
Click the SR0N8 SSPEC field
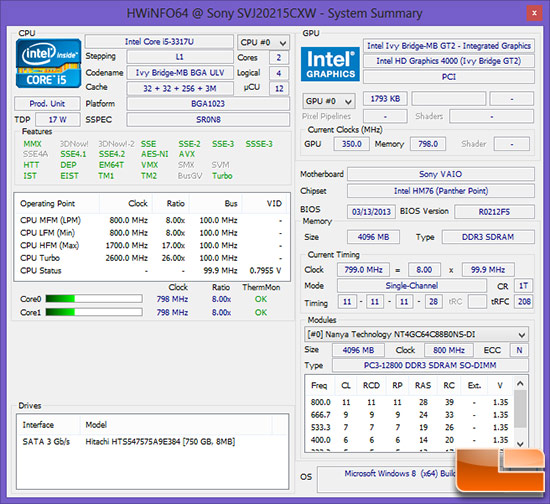point(208,120)
